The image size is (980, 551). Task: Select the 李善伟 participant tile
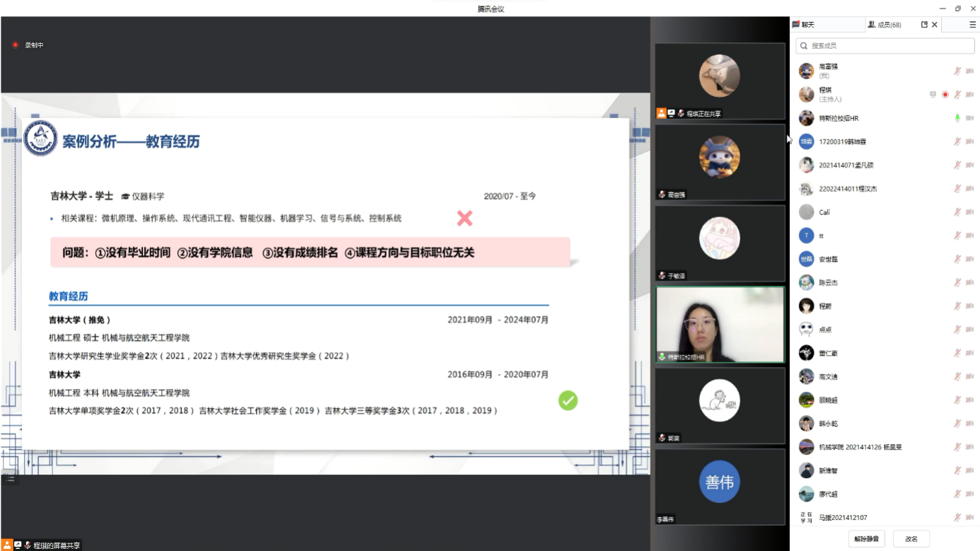[720, 487]
